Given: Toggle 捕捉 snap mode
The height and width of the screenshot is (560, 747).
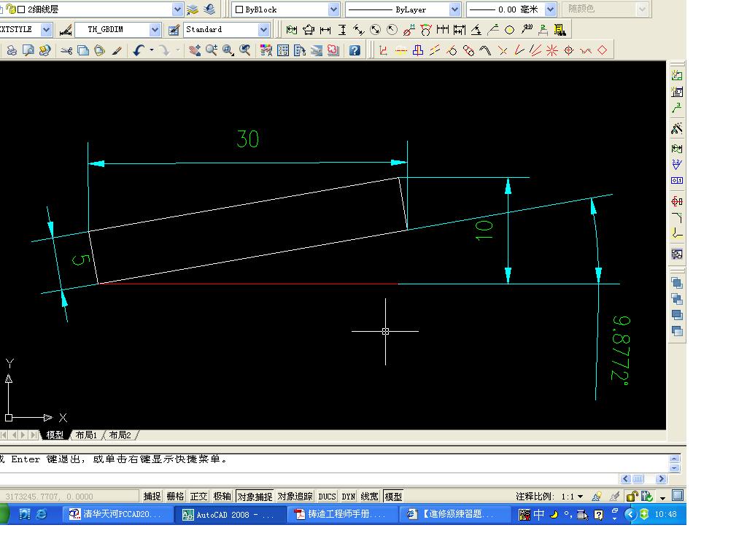Looking at the screenshot, I should point(152,496).
